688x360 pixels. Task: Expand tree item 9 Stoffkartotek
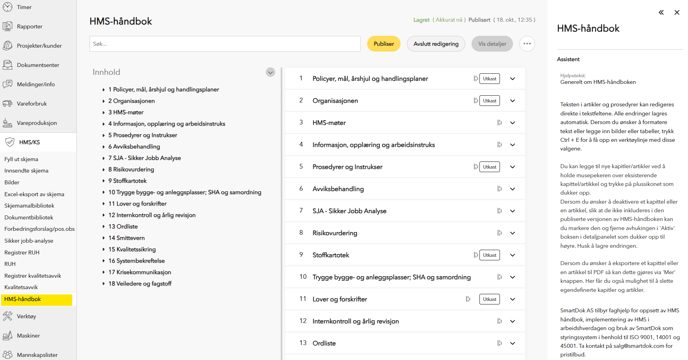(x=104, y=181)
